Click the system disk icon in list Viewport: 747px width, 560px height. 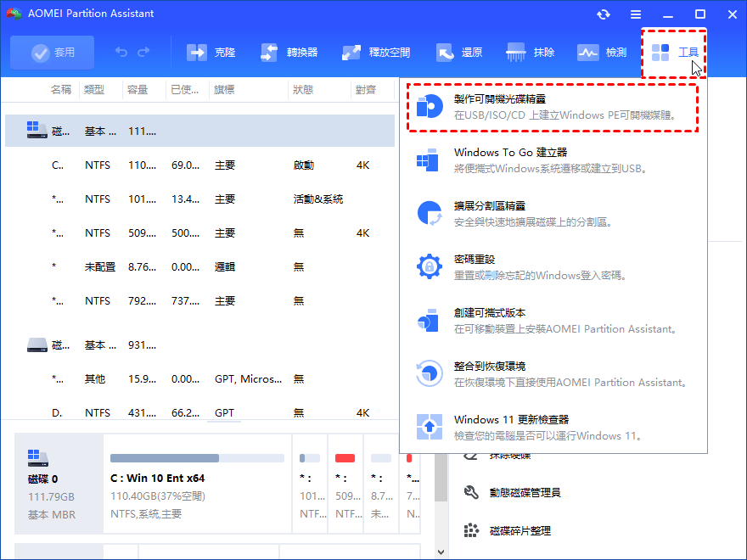[x=37, y=130]
